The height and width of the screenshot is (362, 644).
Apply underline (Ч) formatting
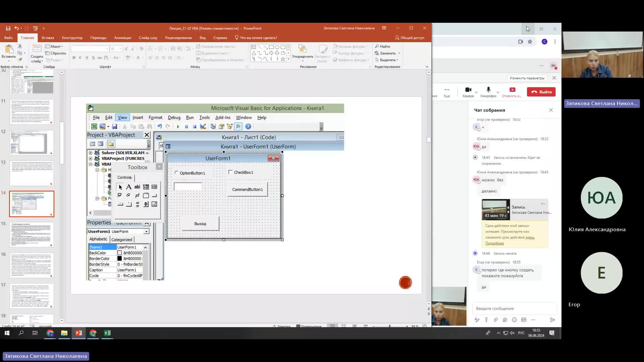coord(87,58)
